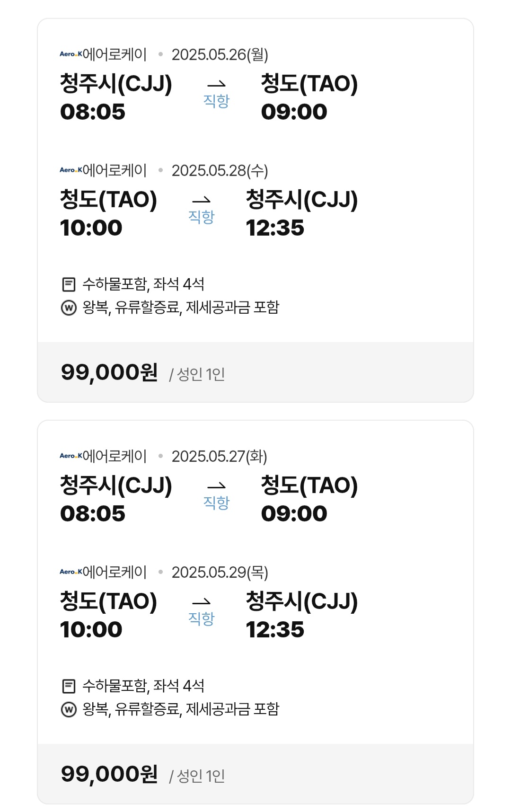
Task: Click Aero K logo on 2025.05.29 flight
Action: (x=71, y=572)
